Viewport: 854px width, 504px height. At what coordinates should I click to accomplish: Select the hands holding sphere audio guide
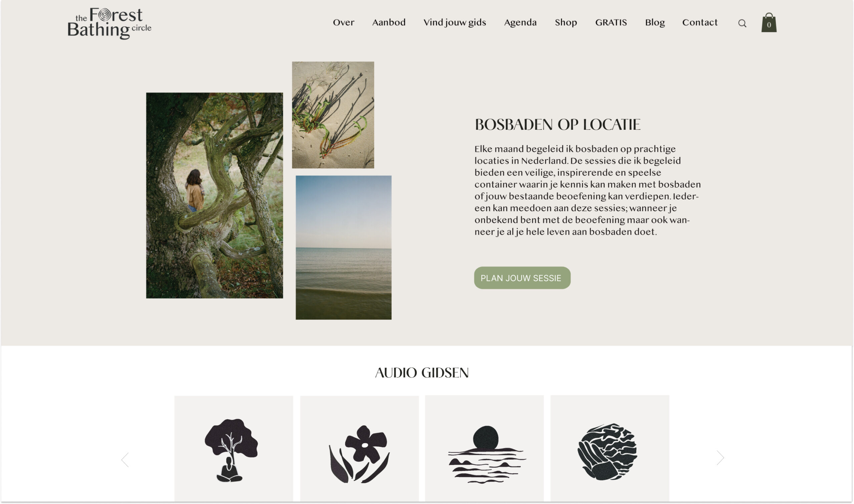tap(610, 449)
